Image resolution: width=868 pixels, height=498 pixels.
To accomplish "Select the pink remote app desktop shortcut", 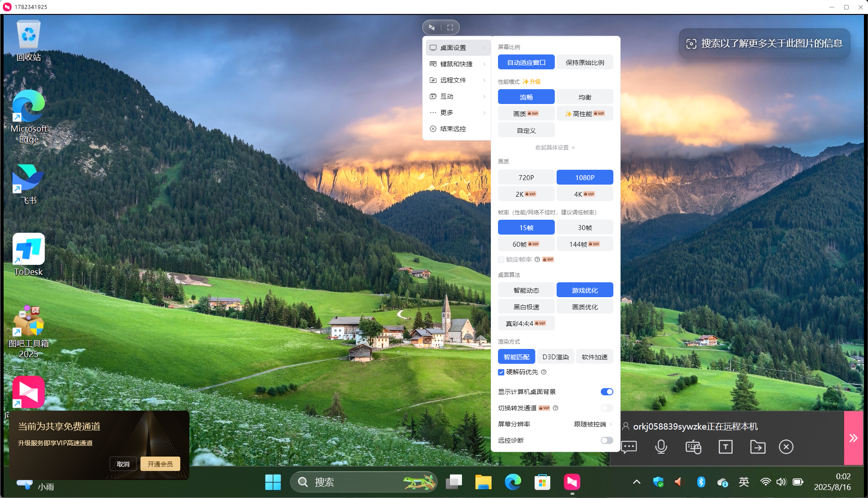I will (28, 392).
